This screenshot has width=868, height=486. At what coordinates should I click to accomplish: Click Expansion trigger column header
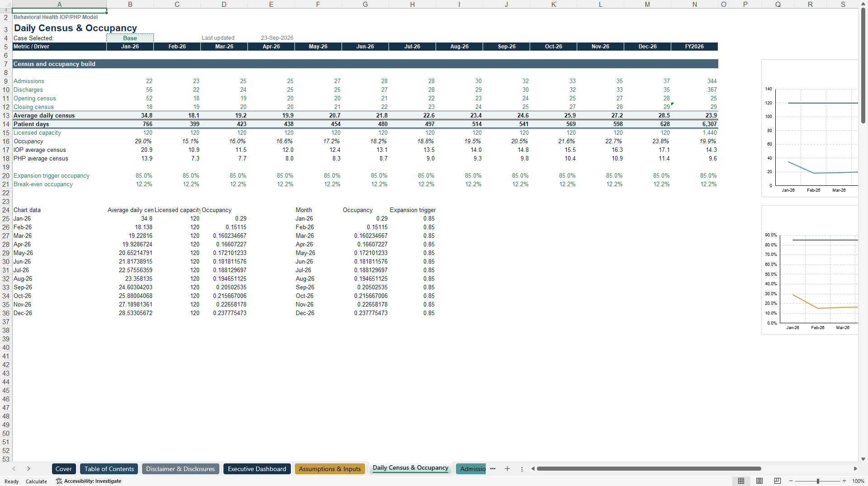413,210
